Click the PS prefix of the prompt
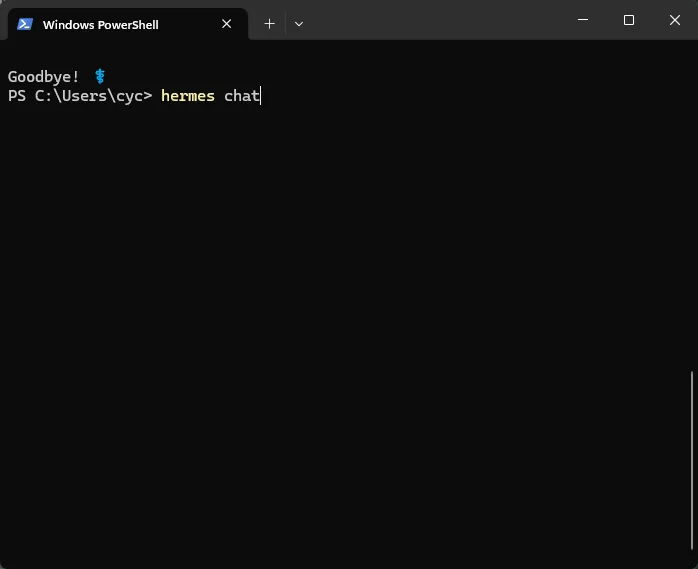 (x=17, y=96)
